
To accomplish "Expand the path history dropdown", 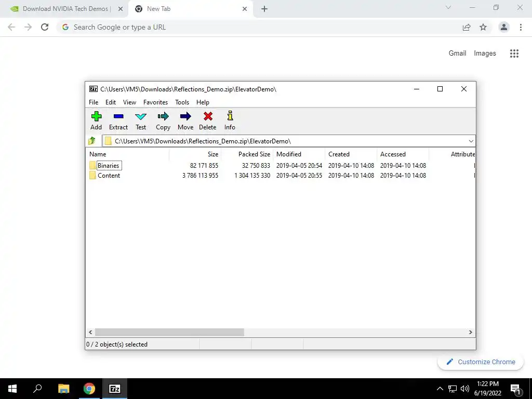I will [471, 141].
